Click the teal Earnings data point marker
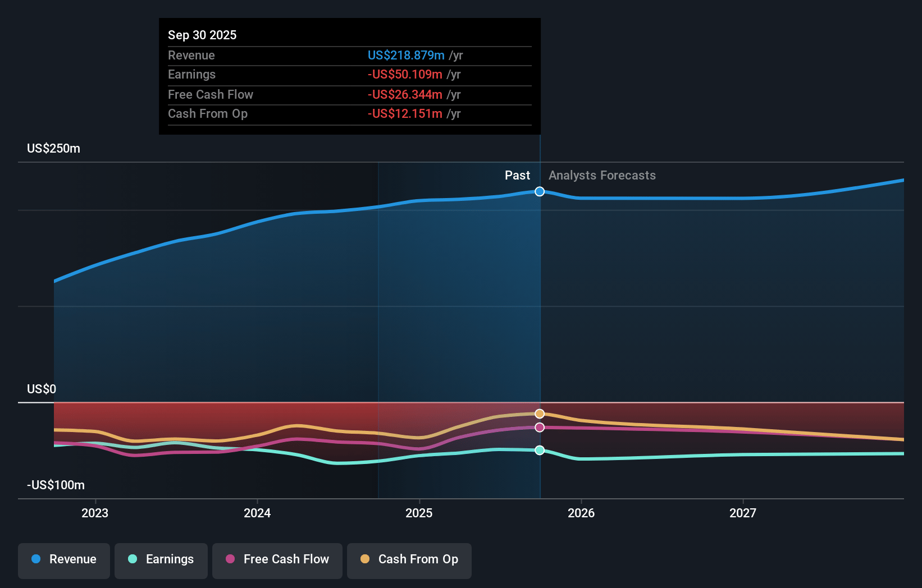This screenshot has height=588, width=922. (540, 450)
